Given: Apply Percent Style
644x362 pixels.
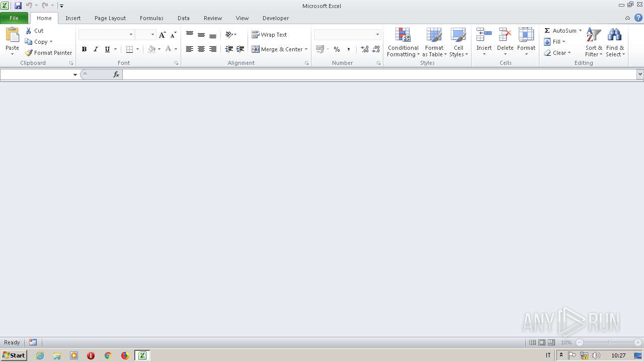Looking at the screenshot, I should [x=337, y=49].
